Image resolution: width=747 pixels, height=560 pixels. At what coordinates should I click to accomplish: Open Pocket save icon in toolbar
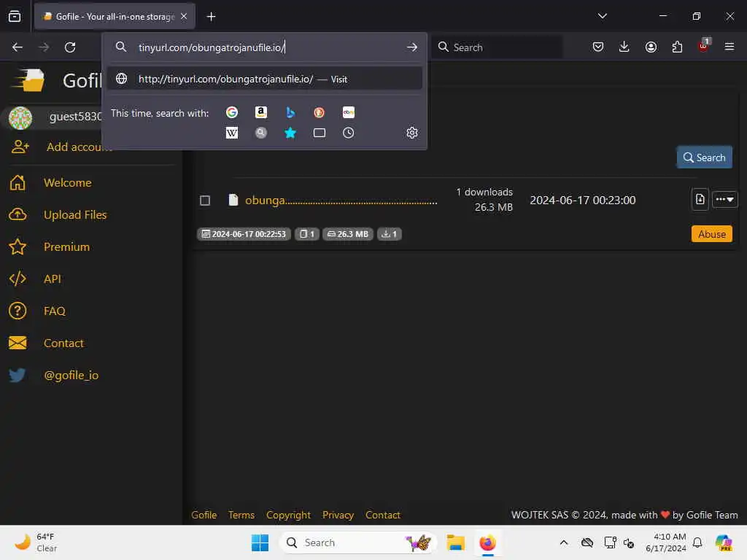click(x=598, y=47)
